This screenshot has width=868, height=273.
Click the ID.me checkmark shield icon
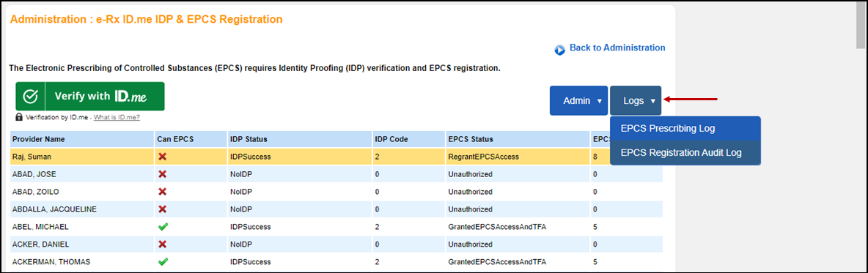[30, 96]
